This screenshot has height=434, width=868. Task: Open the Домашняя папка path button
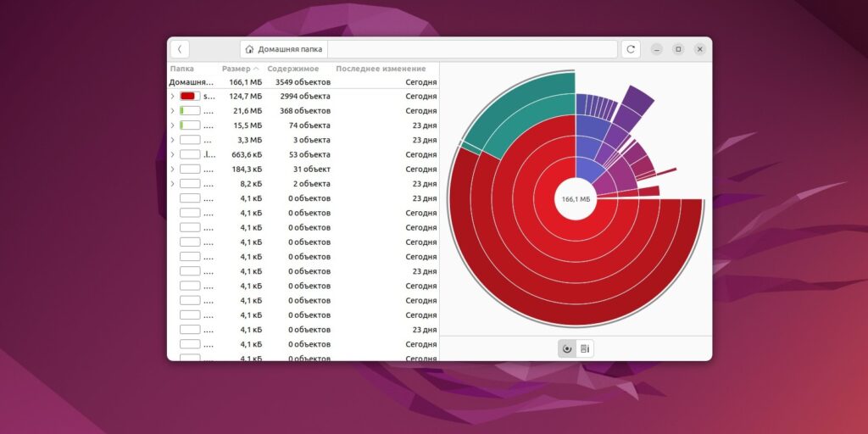[x=284, y=49]
